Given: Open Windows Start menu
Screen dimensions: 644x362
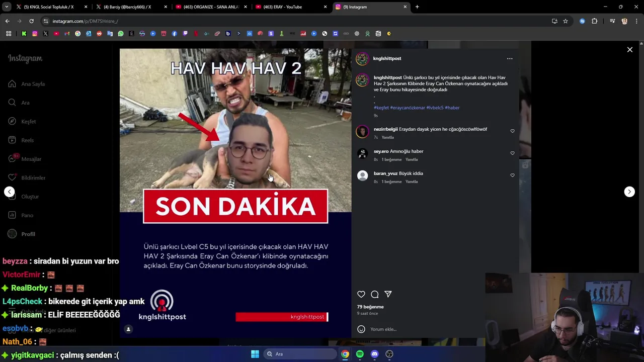Looking at the screenshot, I should click(255, 354).
